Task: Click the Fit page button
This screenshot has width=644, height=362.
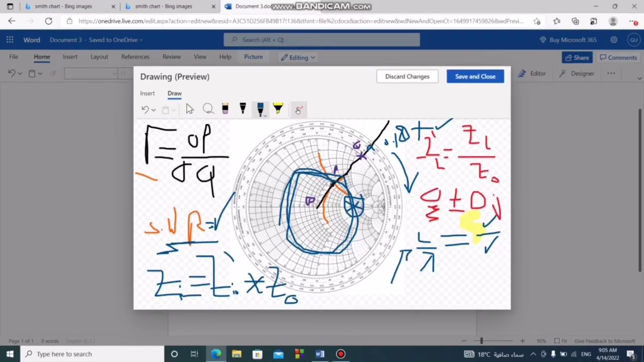Action: tap(561, 341)
